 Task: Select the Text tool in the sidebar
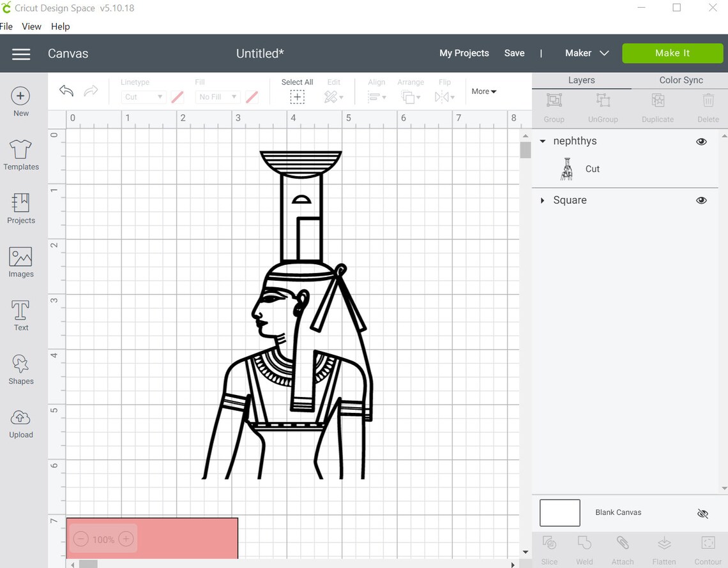(x=20, y=315)
